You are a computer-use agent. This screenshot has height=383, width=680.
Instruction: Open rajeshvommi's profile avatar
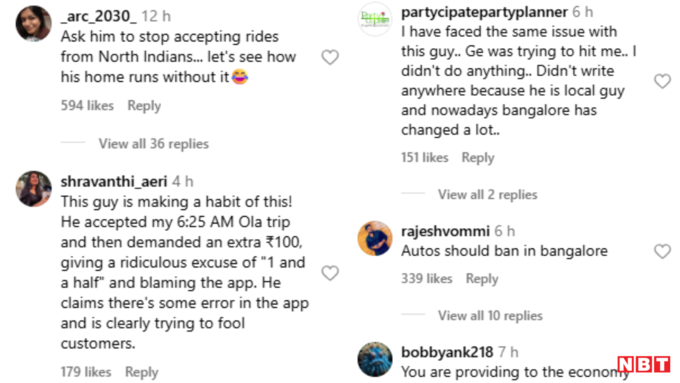(375, 239)
